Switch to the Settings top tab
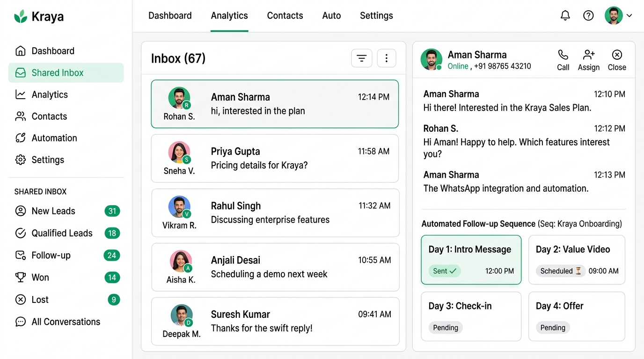 point(376,16)
